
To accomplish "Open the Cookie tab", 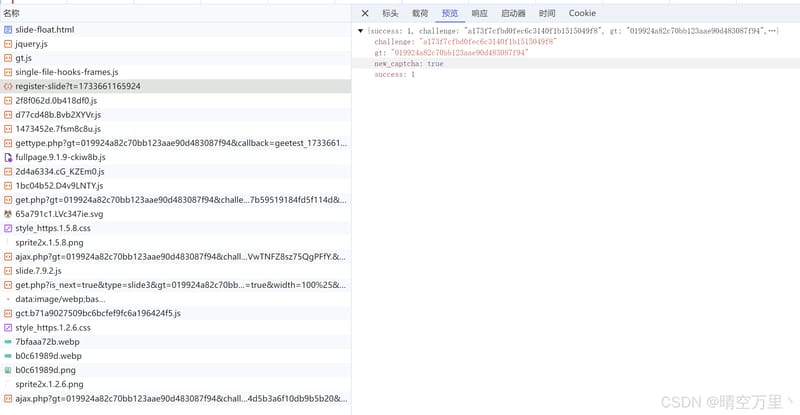I will pyautogui.click(x=582, y=13).
